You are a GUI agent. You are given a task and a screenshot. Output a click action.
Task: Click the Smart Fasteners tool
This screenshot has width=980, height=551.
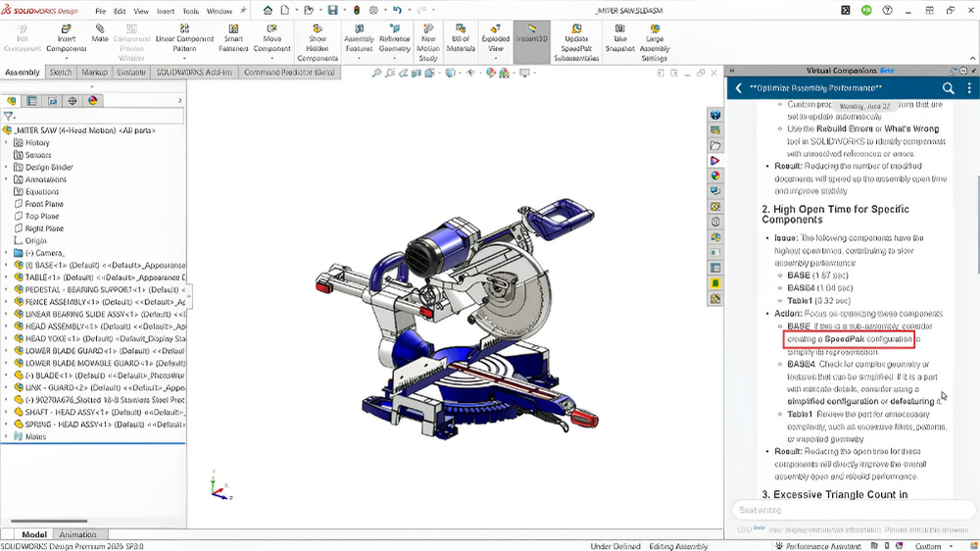coord(234,38)
